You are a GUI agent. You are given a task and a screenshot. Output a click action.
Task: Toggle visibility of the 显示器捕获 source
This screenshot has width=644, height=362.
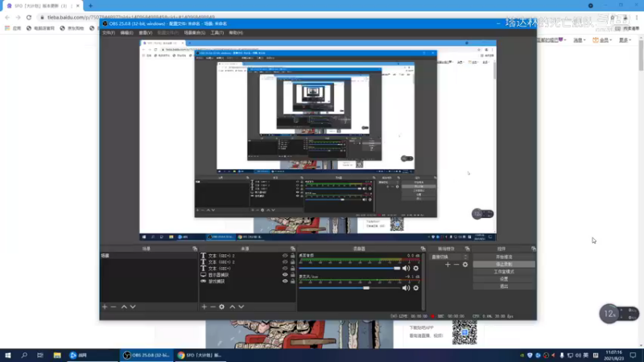tap(285, 274)
